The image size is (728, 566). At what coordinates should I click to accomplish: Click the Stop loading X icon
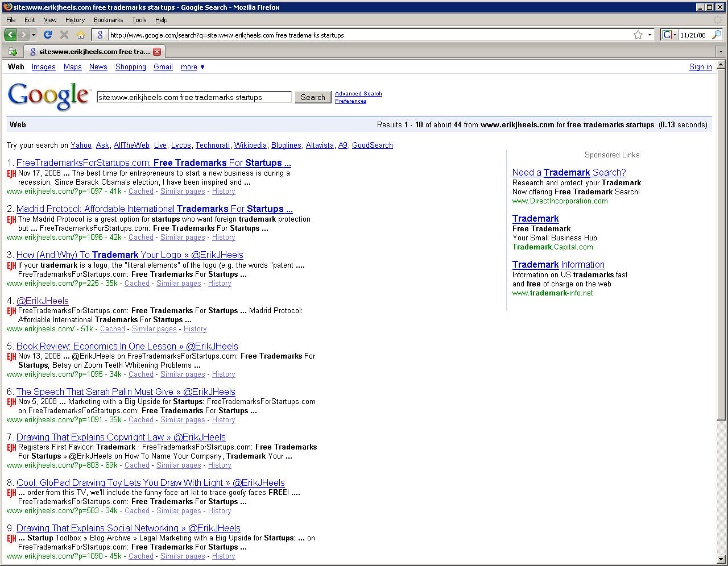(x=64, y=35)
